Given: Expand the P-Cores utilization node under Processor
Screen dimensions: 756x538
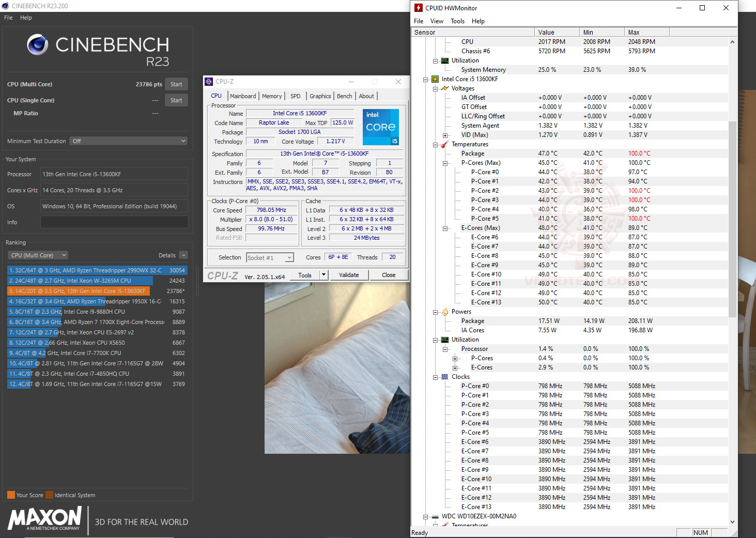Looking at the screenshot, I should pyautogui.click(x=455, y=359).
